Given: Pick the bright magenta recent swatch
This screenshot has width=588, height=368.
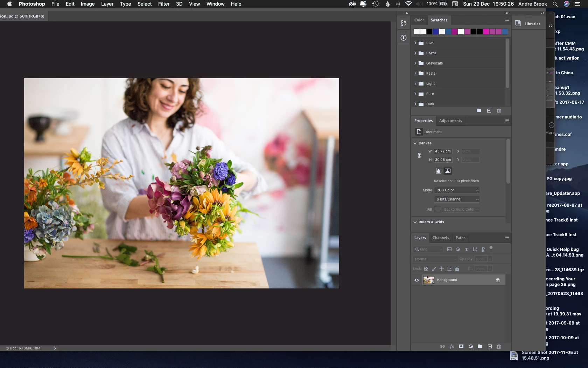Looking at the screenshot, I should (x=486, y=32).
